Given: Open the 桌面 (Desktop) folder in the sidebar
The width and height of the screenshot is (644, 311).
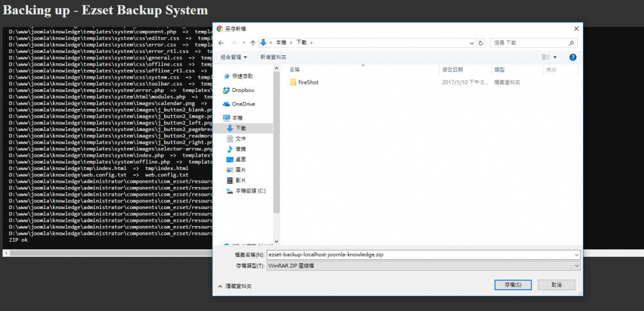Looking at the screenshot, I should coord(240,159).
